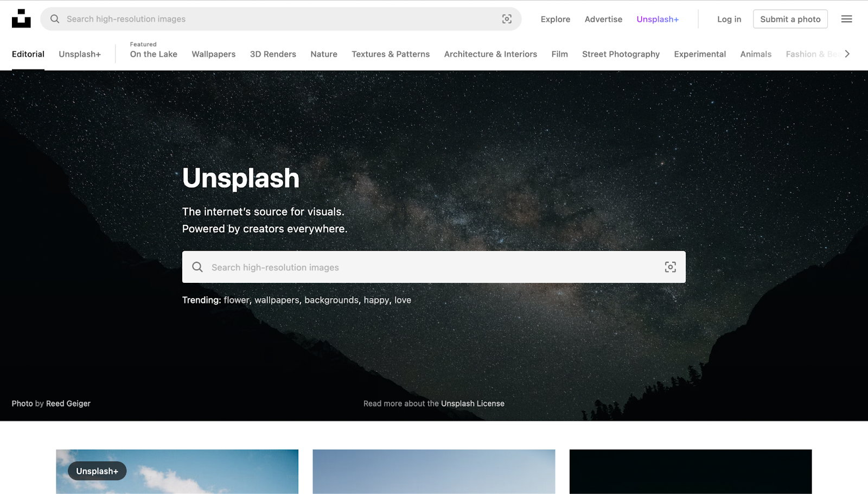
Task: Switch to the Wallpapers topic
Action: click(213, 54)
